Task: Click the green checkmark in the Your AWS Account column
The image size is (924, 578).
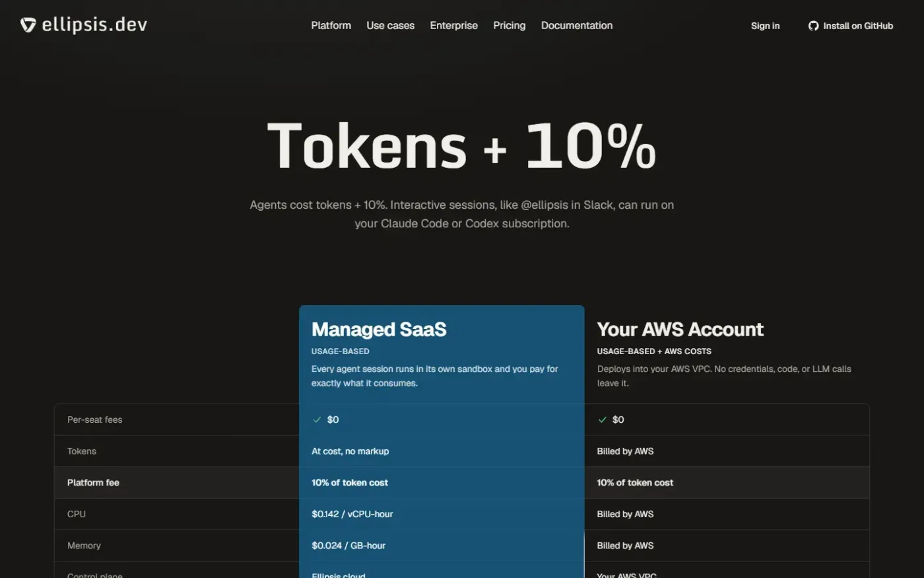Action: coord(602,419)
